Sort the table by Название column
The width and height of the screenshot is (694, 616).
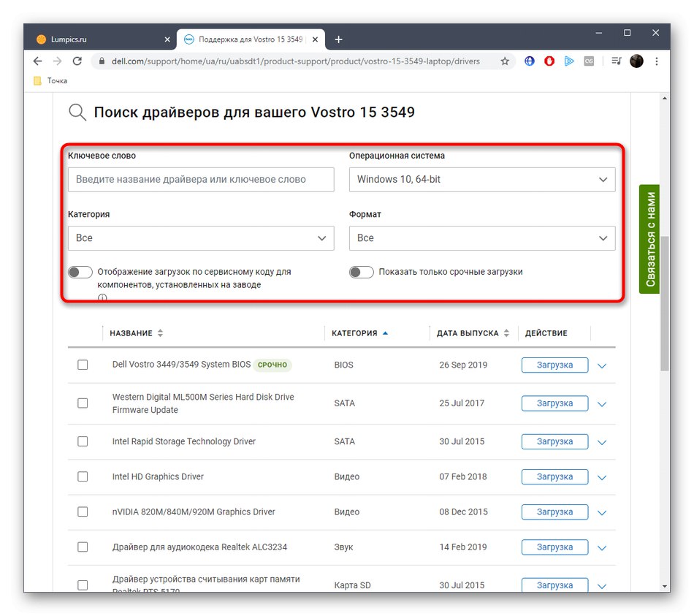point(137,333)
